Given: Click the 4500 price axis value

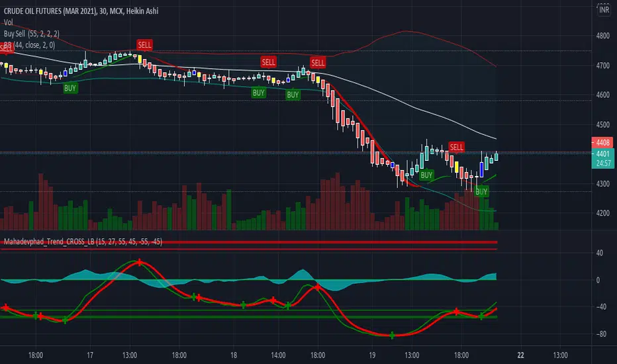Looking at the screenshot, I should pyautogui.click(x=603, y=124).
